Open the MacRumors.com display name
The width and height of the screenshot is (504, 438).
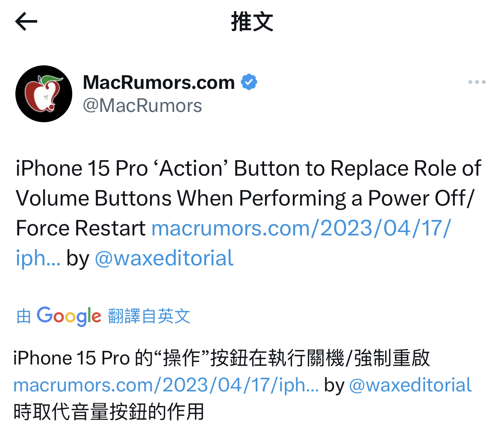[159, 82]
